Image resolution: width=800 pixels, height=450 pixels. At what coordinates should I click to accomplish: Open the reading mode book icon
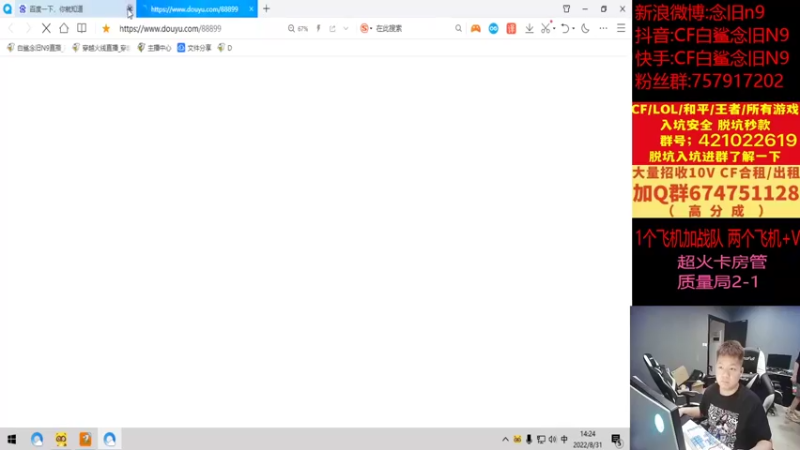click(82, 29)
